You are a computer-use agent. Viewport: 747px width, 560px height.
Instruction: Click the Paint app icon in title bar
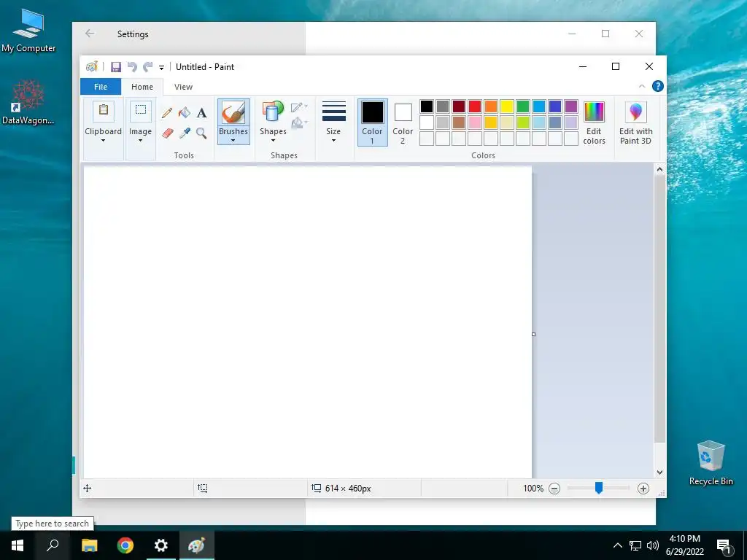point(91,67)
